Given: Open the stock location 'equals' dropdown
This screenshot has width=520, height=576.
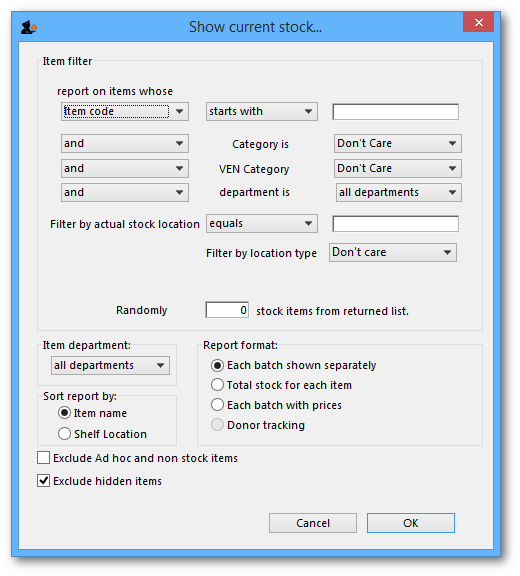Looking at the screenshot, I should [261, 224].
